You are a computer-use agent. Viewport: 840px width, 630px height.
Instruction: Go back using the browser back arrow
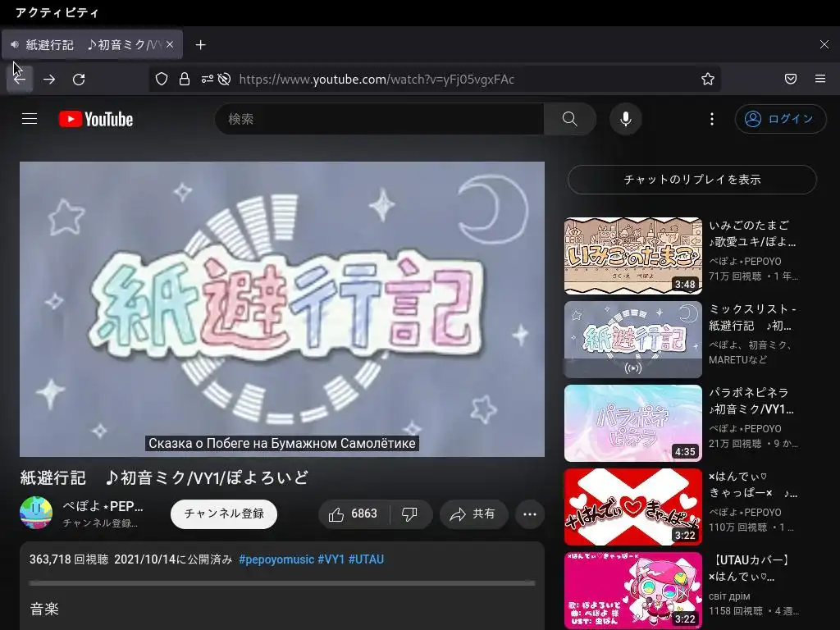click(20, 80)
